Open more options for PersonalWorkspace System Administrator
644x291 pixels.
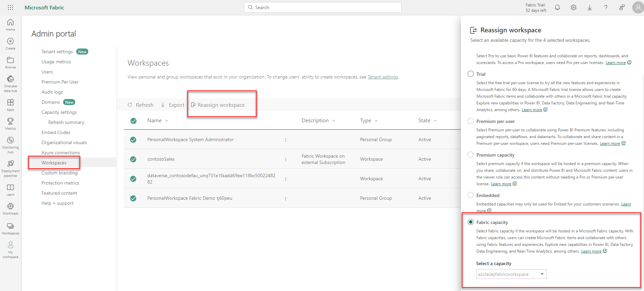(286, 140)
